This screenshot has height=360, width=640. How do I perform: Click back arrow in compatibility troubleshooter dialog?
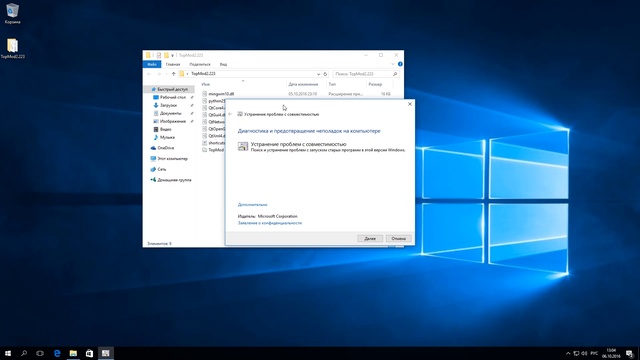coord(230,114)
